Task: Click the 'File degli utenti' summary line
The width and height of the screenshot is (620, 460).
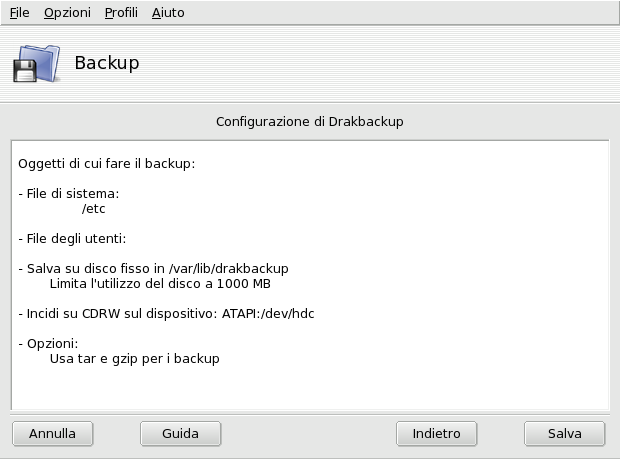Action: [75, 238]
